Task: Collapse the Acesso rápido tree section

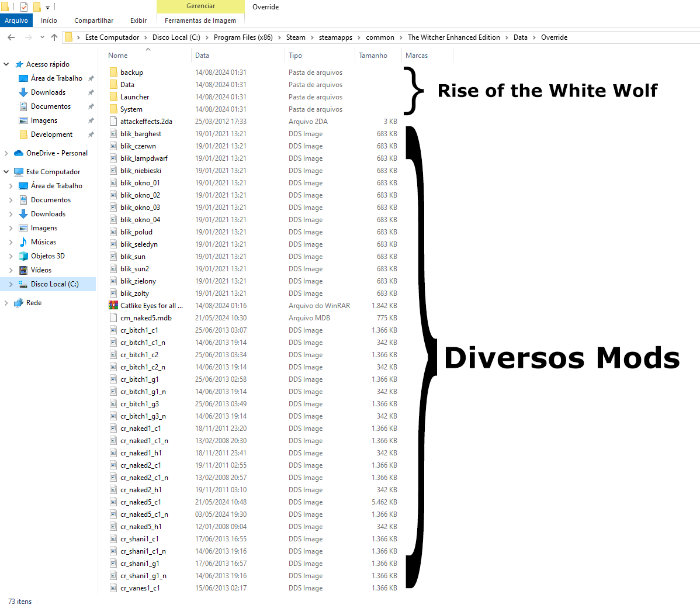Action: [6, 64]
